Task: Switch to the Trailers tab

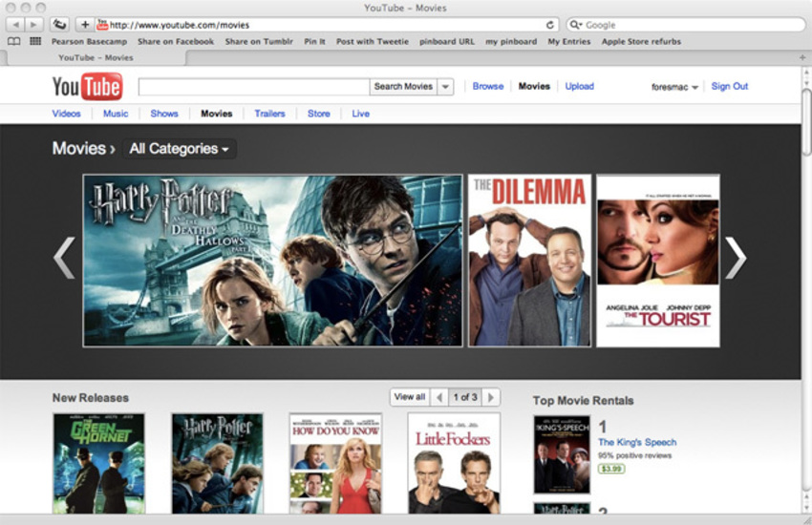Action: pyautogui.click(x=269, y=114)
